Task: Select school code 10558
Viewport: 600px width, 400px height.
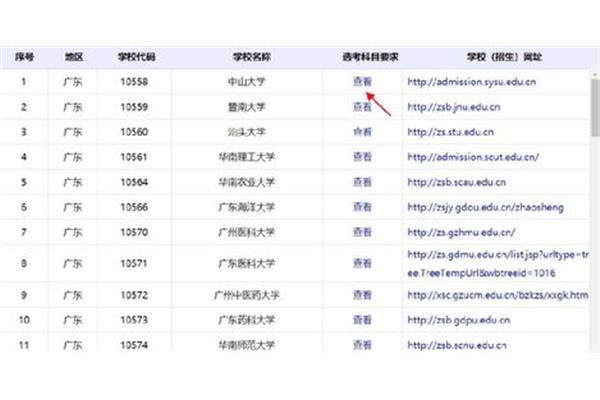Action: (134, 82)
